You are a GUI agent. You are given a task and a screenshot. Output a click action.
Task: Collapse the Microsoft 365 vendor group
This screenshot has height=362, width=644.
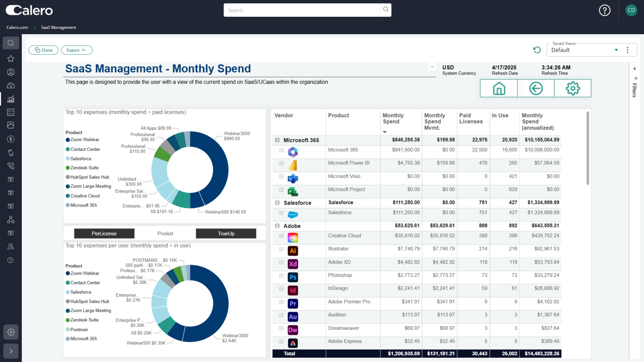277,140
